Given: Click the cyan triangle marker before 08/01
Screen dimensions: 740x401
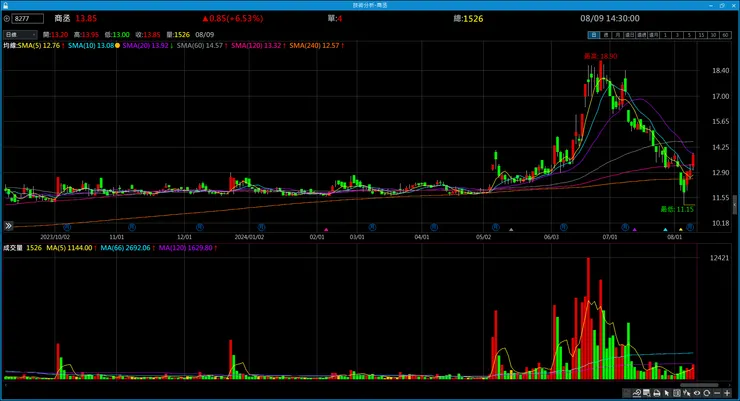Looking at the screenshot, I should click(665, 230).
